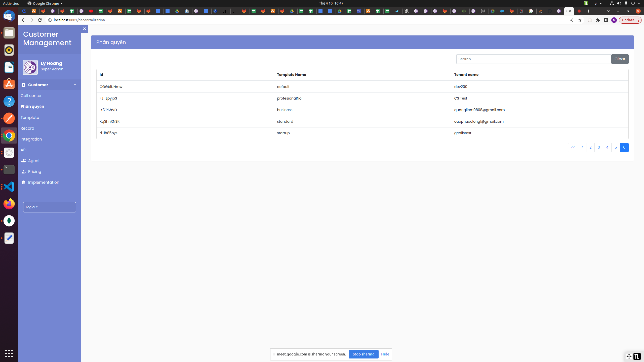Clear the search field with Clear button
Screen dimensions: 644x362
click(620, 59)
